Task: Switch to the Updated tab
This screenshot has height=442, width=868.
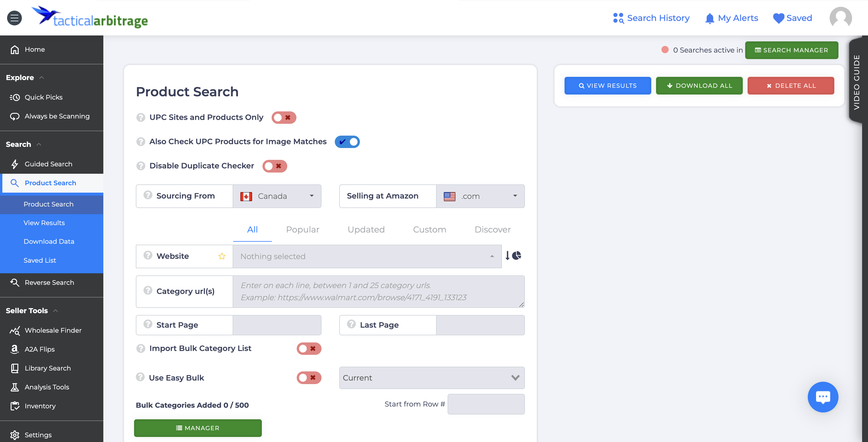Action: 366,230
